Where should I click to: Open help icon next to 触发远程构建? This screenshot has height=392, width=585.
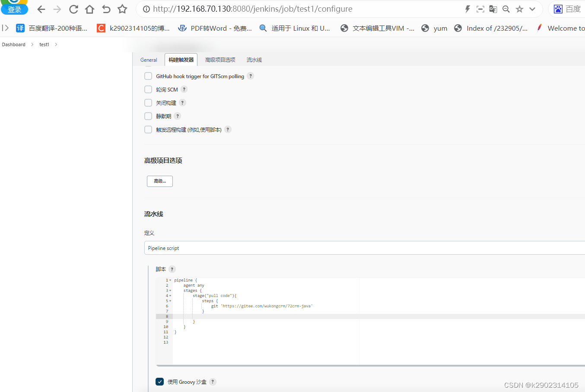(x=228, y=130)
